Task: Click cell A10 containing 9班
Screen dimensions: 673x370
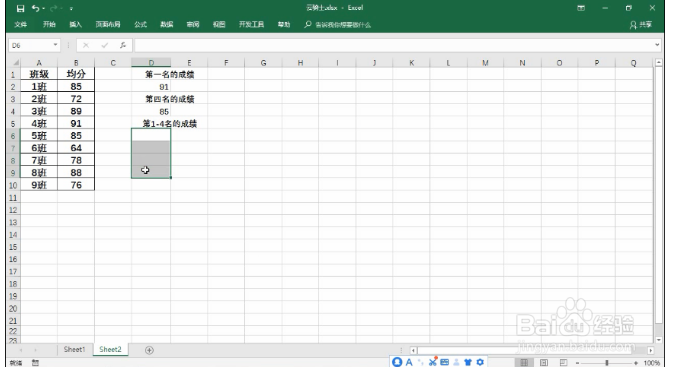Action: click(39, 185)
